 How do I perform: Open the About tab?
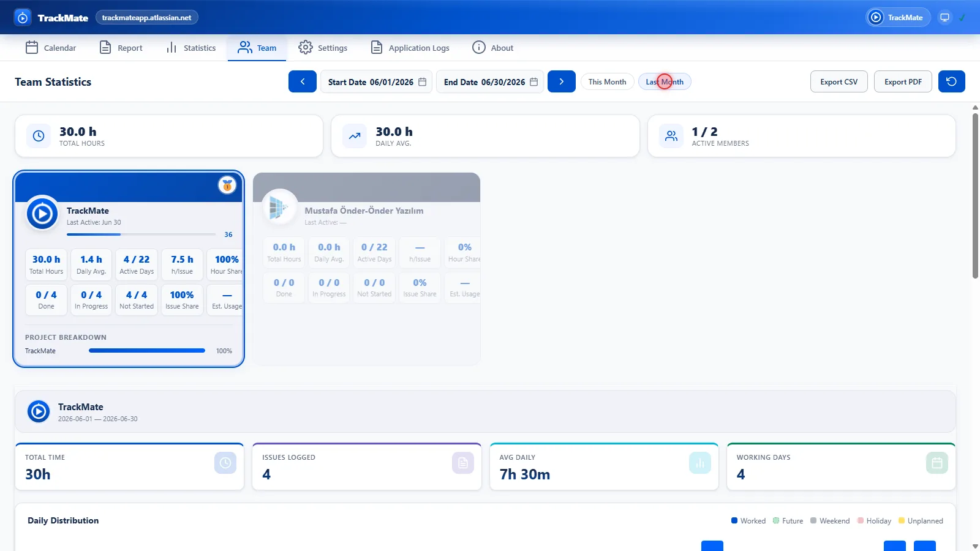click(x=493, y=48)
